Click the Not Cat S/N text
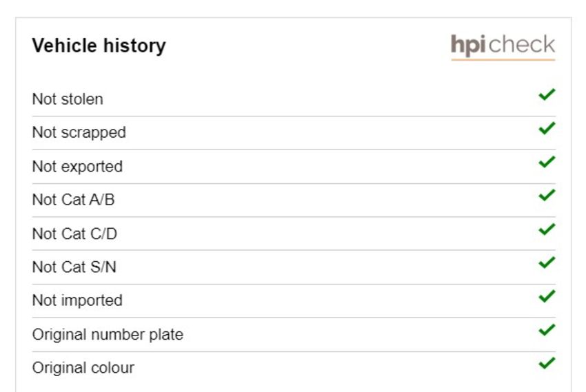The height and width of the screenshot is (392, 586). coord(74,267)
